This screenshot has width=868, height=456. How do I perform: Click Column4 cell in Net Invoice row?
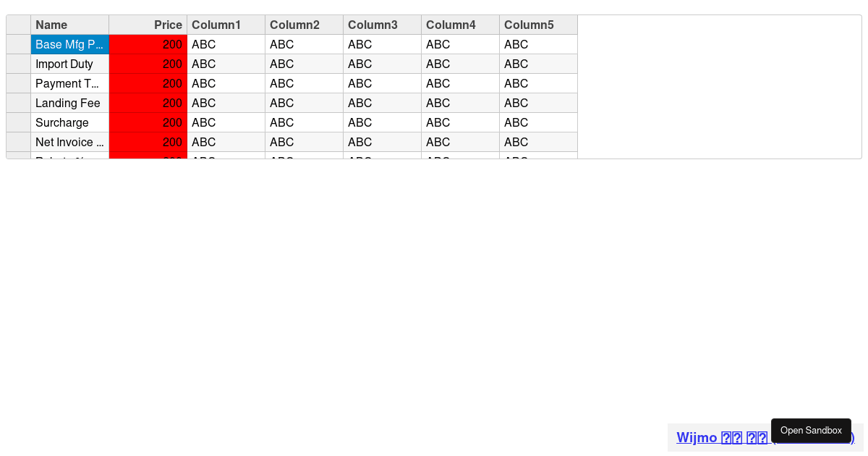tap(460, 142)
